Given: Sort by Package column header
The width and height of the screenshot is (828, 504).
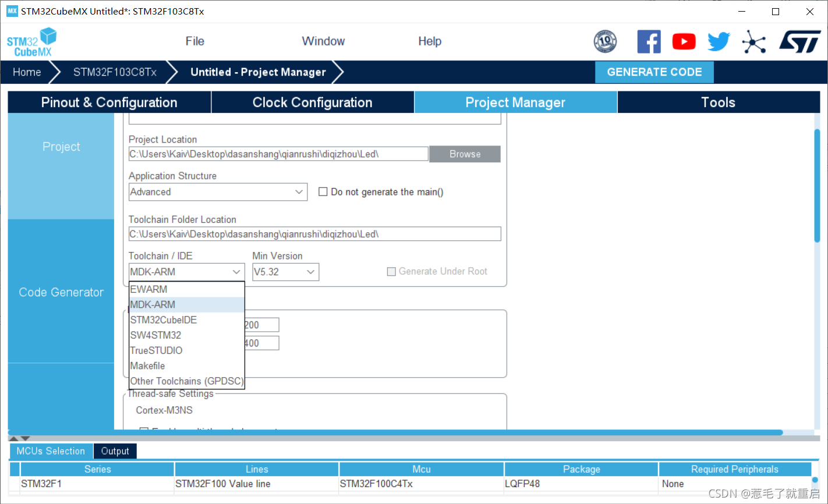Looking at the screenshot, I should point(581,469).
